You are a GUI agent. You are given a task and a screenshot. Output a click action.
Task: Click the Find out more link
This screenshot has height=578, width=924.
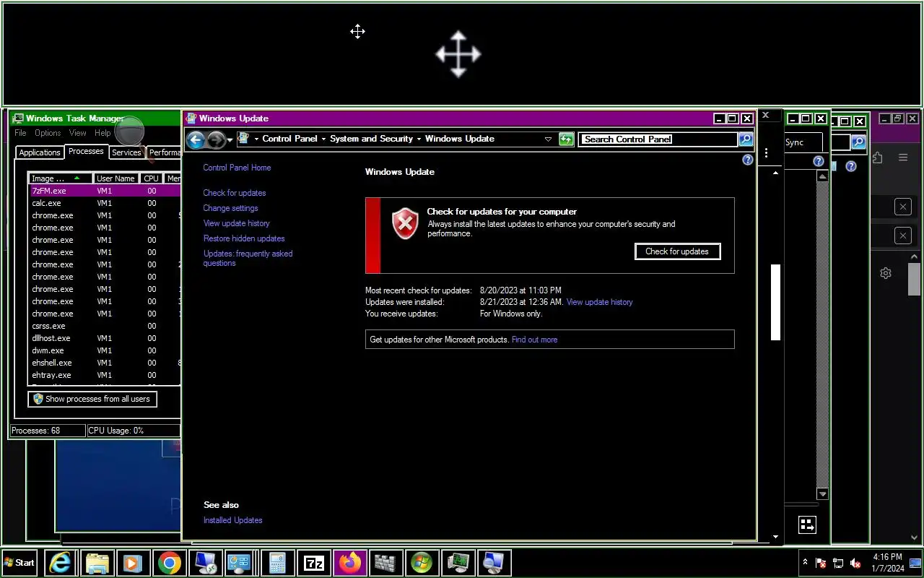pyautogui.click(x=534, y=340)
